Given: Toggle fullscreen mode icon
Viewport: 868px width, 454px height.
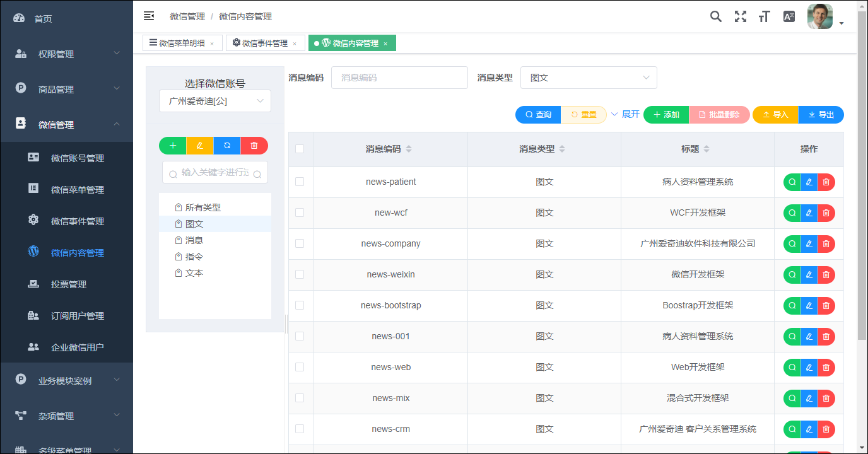Looking at the screenshot, I should point(741,16).
